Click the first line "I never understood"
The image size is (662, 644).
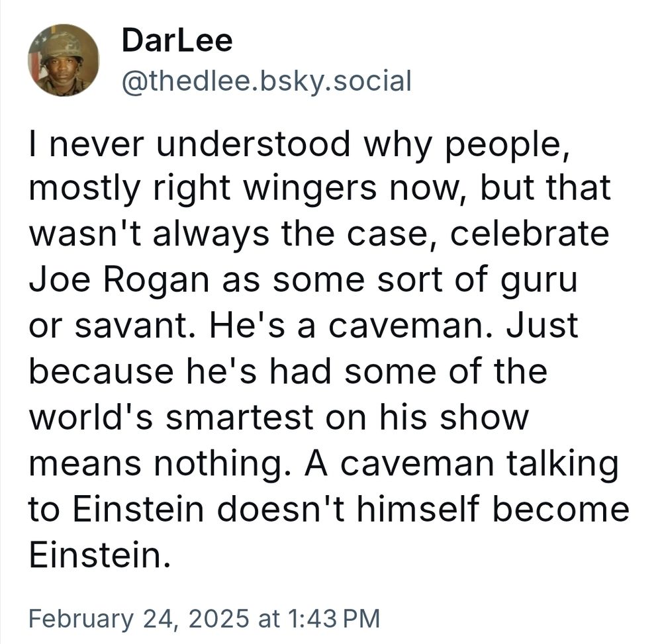coord(189,143)
